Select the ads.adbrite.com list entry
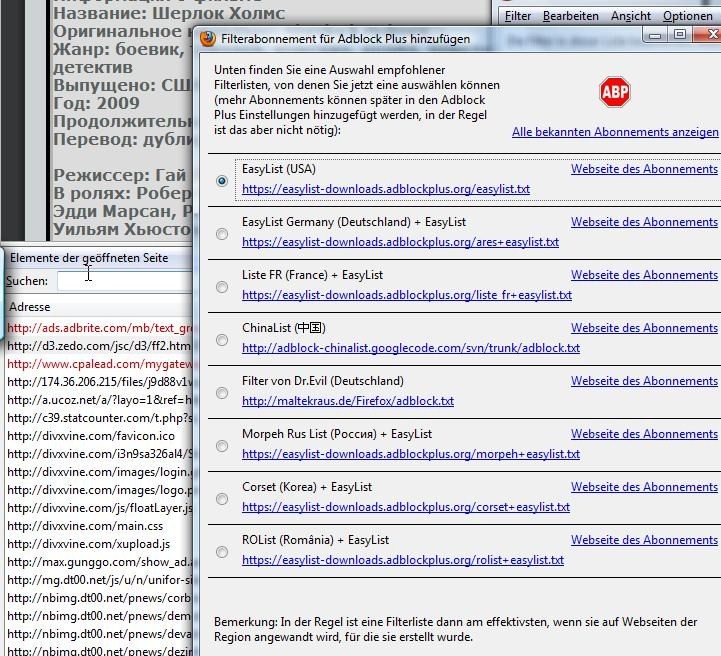 99,328
